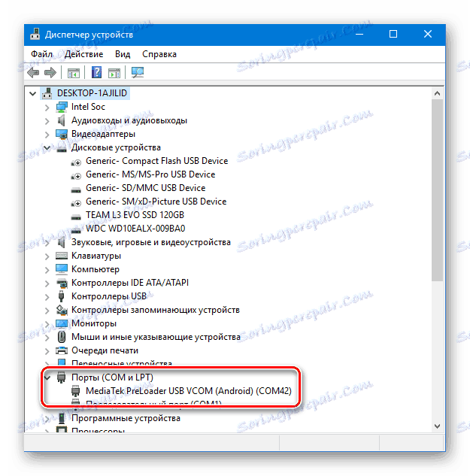The height and width of the screenshot is (476, 470).
Task: Click the scrollbar up arrow
Action: [x=437, y=93]
